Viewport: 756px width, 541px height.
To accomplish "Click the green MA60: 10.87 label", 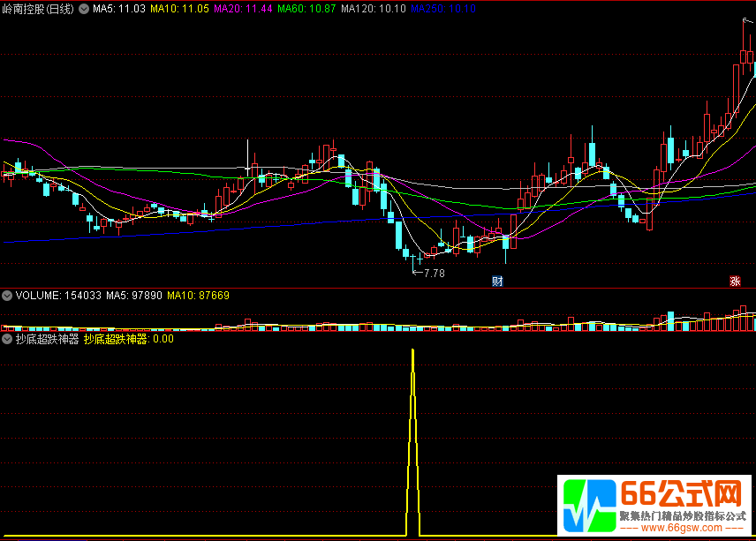I will coord(306,9).
